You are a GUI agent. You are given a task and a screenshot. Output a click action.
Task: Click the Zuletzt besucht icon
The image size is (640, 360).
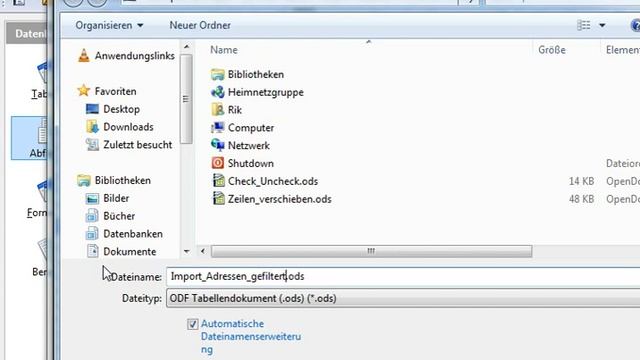(92, 144)
